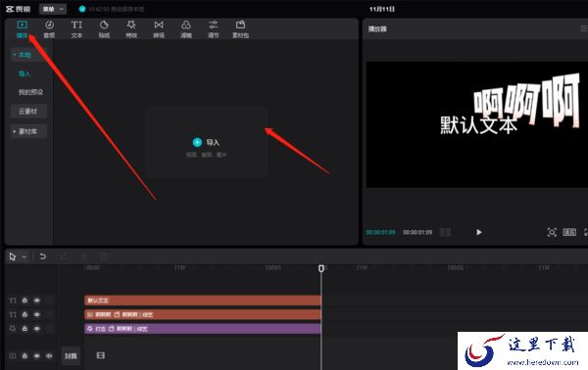Click the total duration timecode in white
This screenshot has height=370, width=588.
[417, 232]
